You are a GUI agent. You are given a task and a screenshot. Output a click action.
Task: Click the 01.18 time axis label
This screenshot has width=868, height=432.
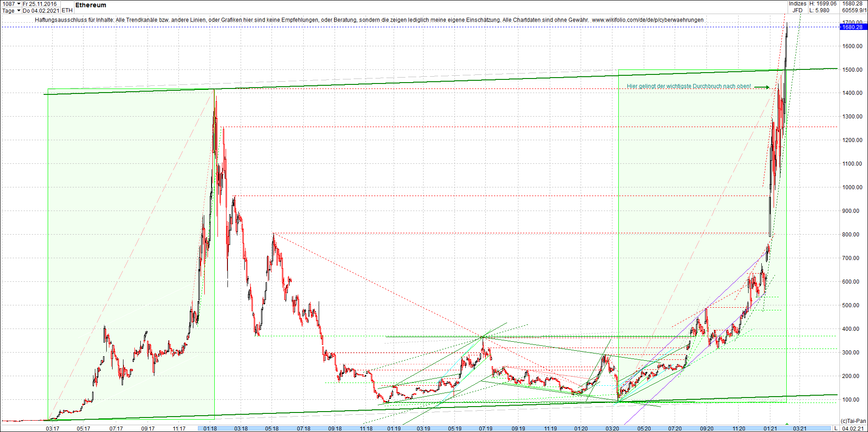(x=210, y=428)
